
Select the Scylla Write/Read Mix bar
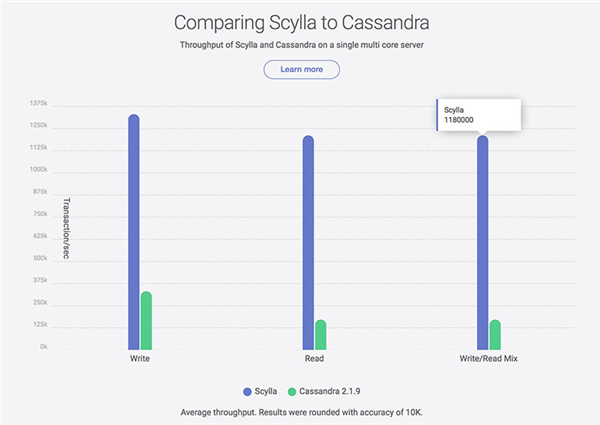[483, 242]
